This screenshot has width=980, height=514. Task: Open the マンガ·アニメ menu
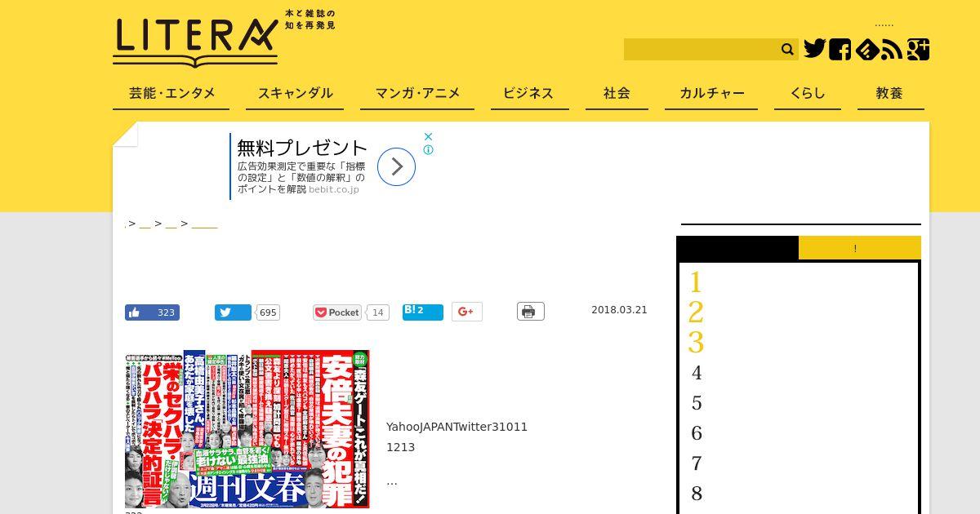click(417, 94)
